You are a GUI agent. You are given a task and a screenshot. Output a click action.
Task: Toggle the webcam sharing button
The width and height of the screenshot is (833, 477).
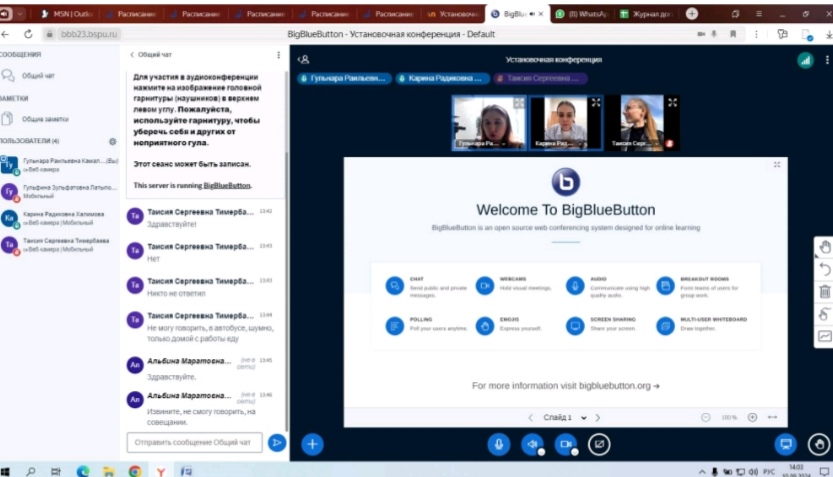566,444
